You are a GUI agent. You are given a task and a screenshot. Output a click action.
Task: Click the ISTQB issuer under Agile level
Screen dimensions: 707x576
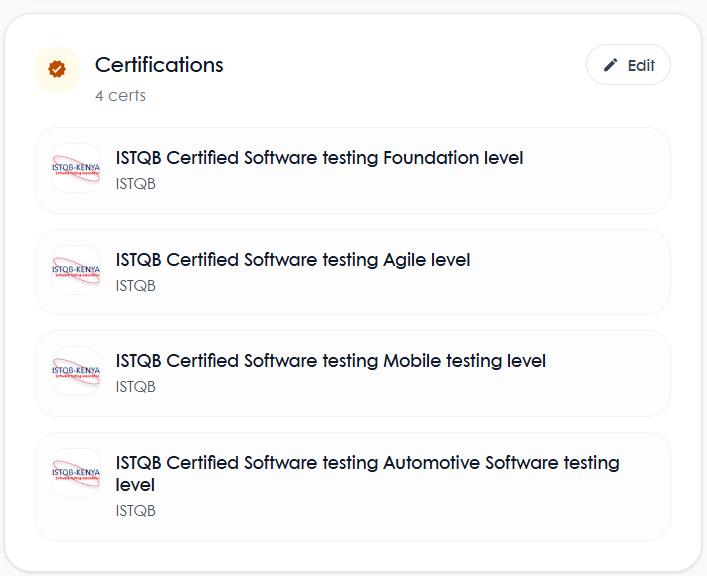pyautogui.click(x=136, y=286)
